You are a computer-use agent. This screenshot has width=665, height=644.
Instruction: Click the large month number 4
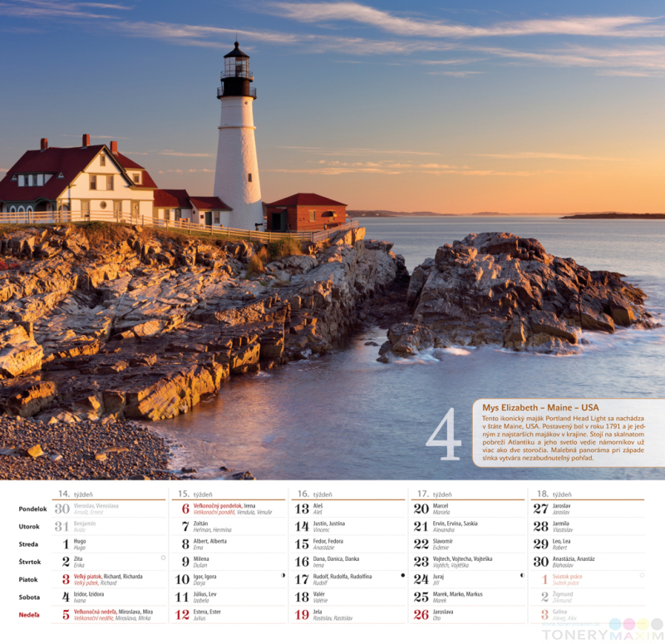click(x=443, y=435)
